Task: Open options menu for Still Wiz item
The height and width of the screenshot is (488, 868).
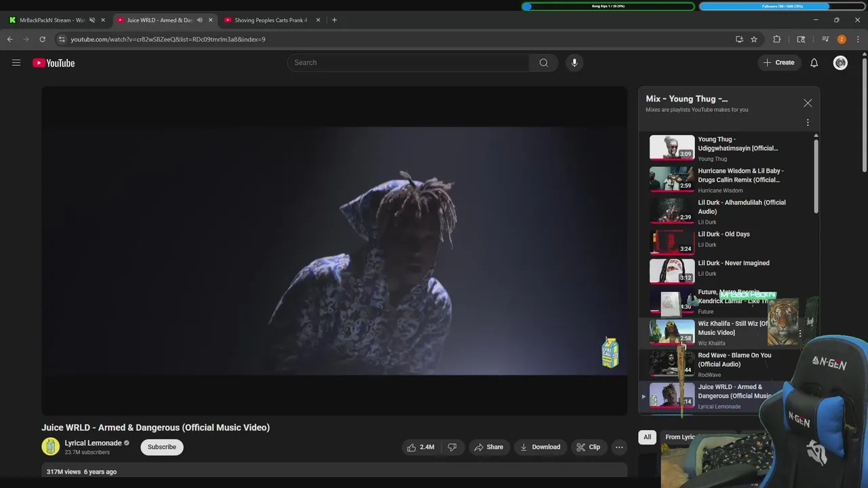Action: tap(800, 333)
